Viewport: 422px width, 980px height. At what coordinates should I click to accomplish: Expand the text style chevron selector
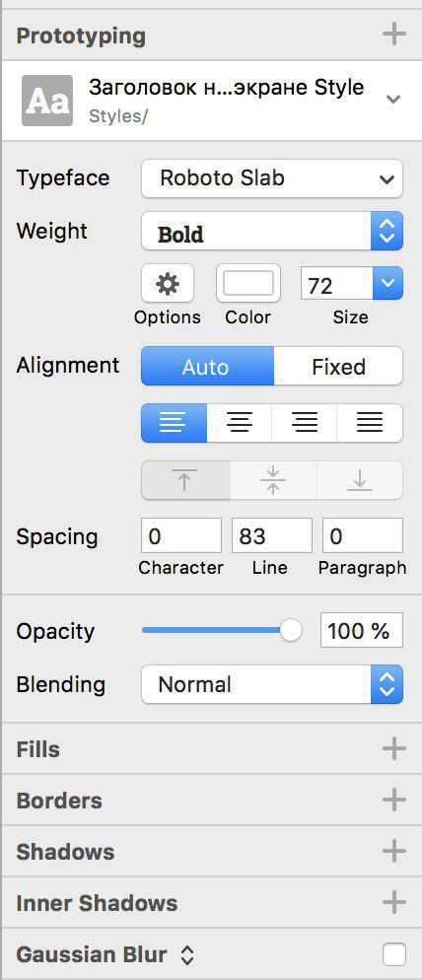point(393,99)
